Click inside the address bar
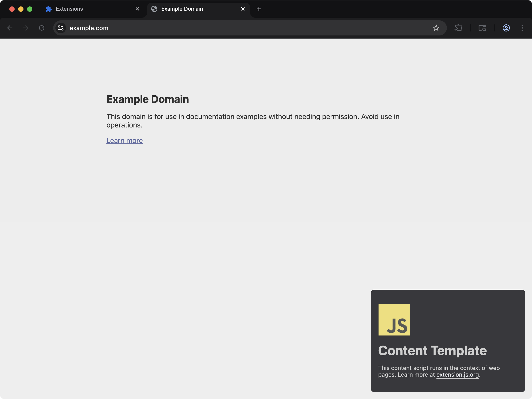Screen dimensions: 532x399 click(168, 28)
